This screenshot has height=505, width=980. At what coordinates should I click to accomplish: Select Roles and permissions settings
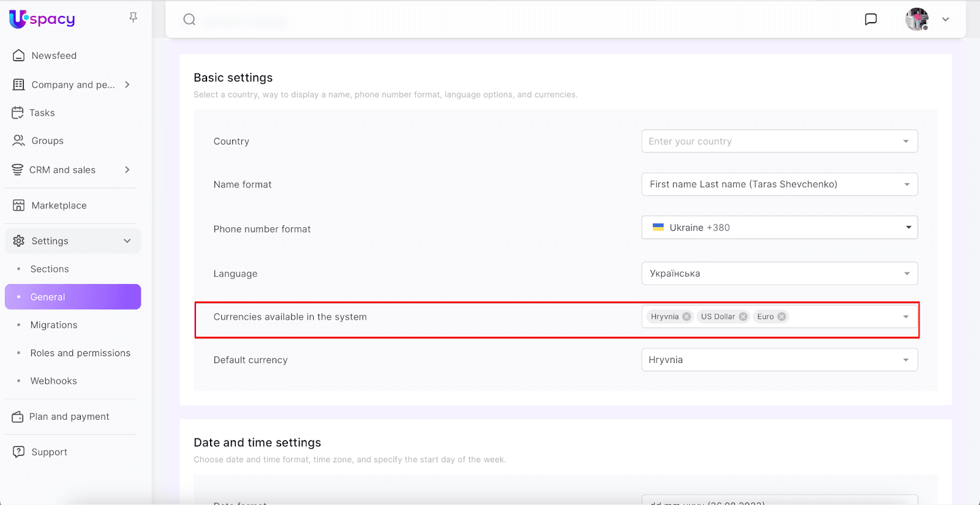click(x=80, y=353)
